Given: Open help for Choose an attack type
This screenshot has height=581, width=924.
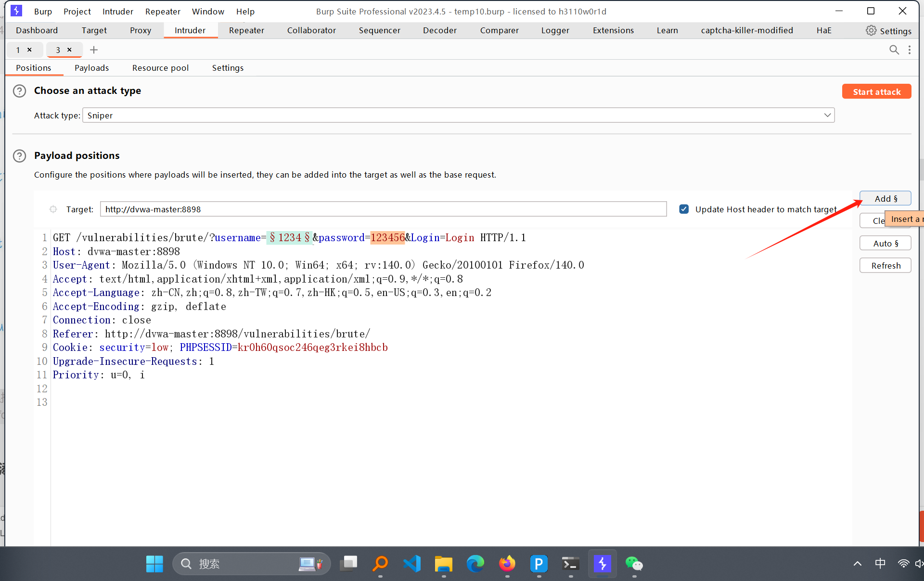Looking at the screenshot, I should pyautogui.click(x=19, y=91).
